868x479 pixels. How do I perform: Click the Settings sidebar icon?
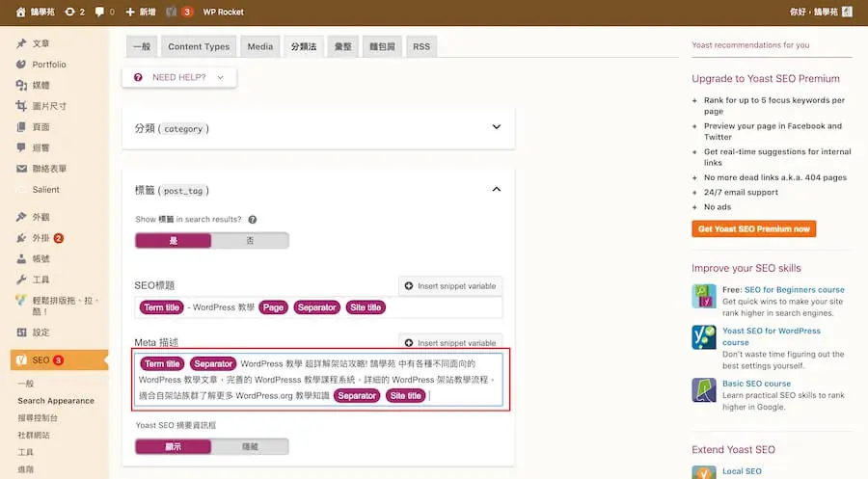[21, 333]
